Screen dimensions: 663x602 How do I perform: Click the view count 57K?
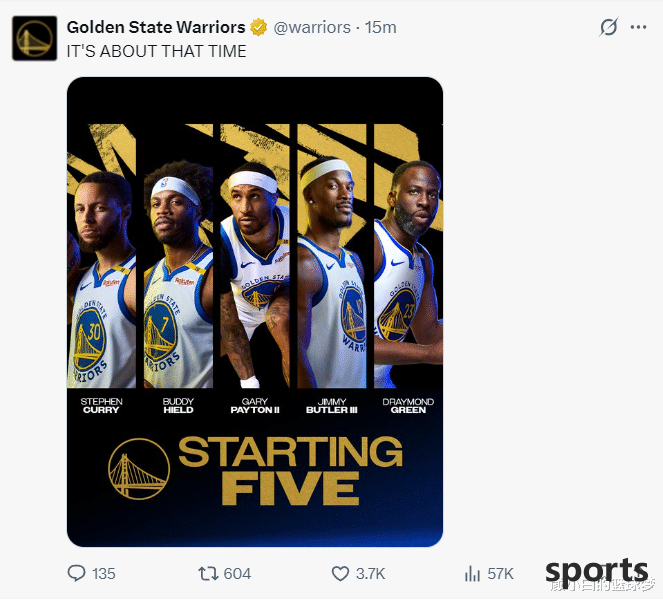click(x=500, y=574)
